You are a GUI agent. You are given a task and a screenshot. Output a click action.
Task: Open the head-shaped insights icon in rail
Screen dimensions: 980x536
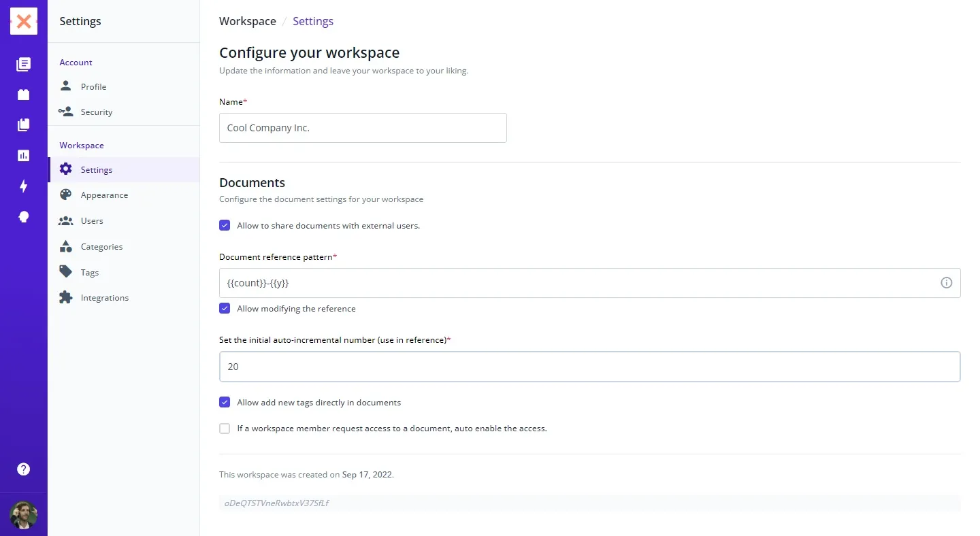coord(24,217)
